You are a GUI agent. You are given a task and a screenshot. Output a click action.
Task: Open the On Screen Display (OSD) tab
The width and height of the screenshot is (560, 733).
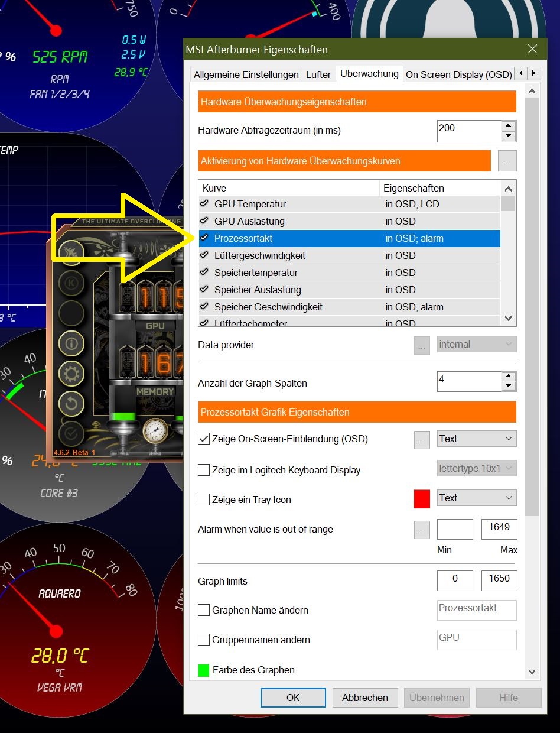458,75
